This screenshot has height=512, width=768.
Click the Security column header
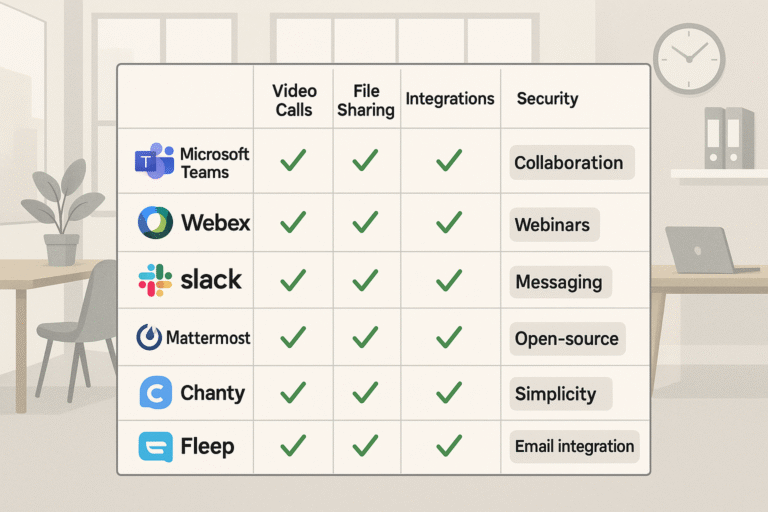(547, 98)
